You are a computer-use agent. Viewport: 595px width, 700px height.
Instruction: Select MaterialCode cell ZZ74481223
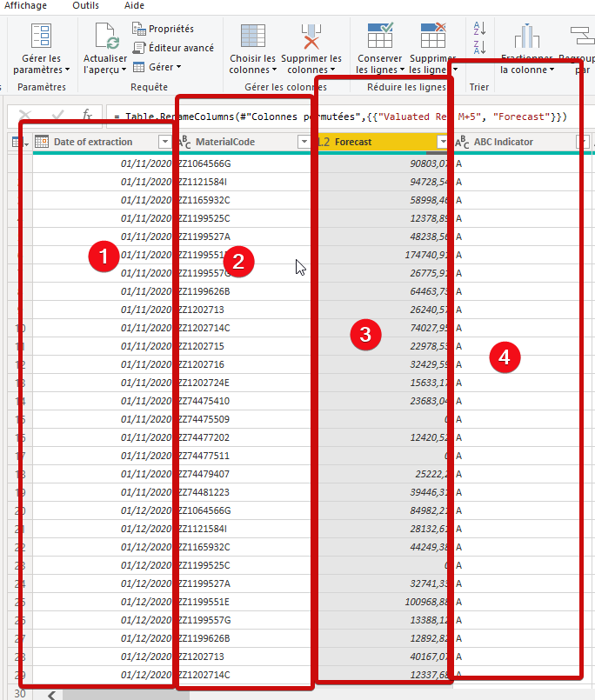click(x=244, y=492)
